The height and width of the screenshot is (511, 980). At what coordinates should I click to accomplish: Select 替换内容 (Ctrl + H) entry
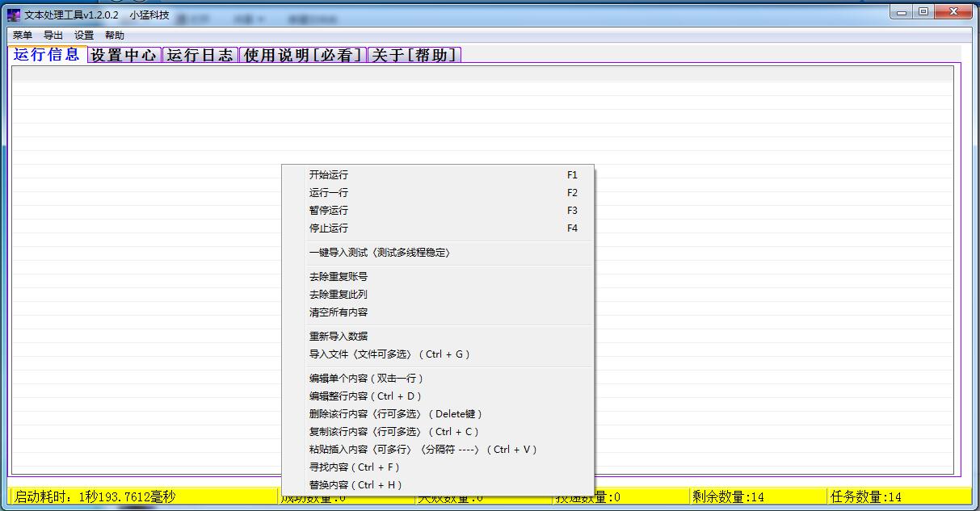pyautogui.click(x=437, y=485)
